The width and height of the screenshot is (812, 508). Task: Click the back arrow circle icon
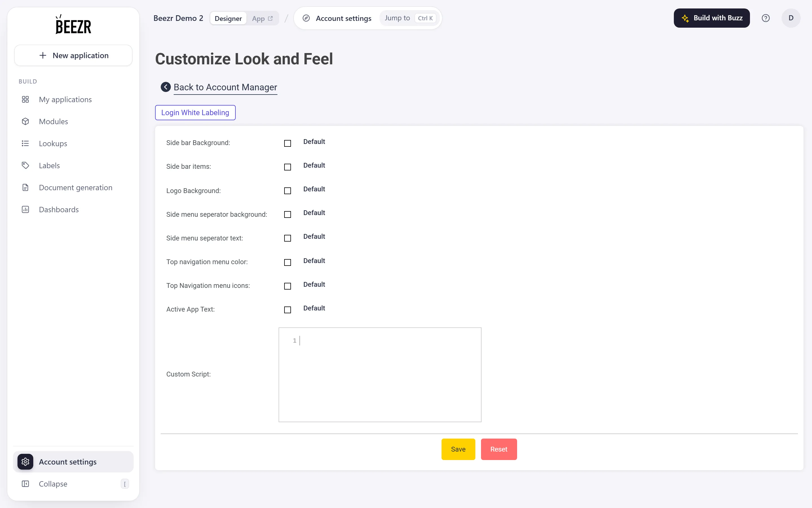point(166,87)
